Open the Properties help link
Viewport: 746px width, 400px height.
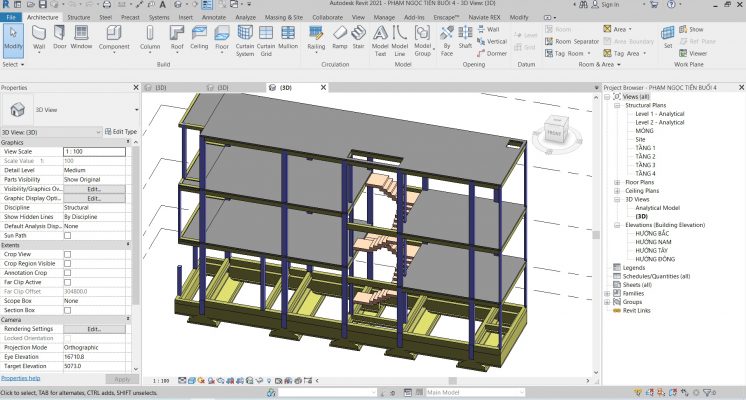pos(21,379)
